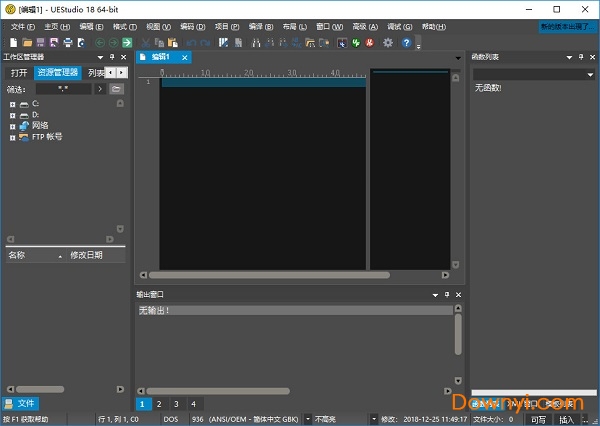Click the save file toolbar icon
Image resolution: width=600 pixels, height=426 pixels.
(41, 42)
